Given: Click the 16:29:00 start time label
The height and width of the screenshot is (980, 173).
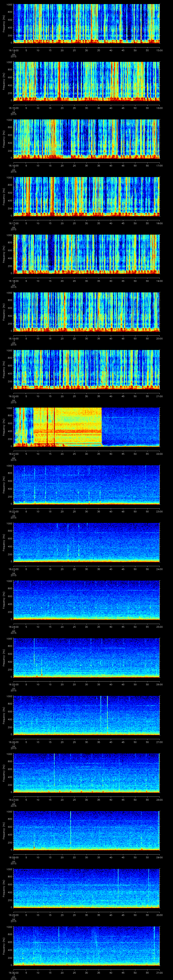Looking at the screenshot, I should [13, 915].
